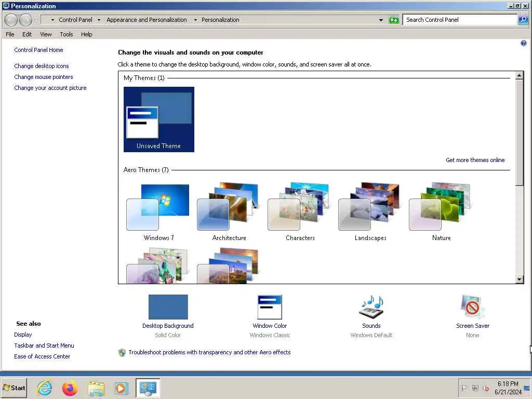This screenshot has height=399, width=532.
Task: Click the Start button
Action: pyautogui.click(x=14, y=388)
